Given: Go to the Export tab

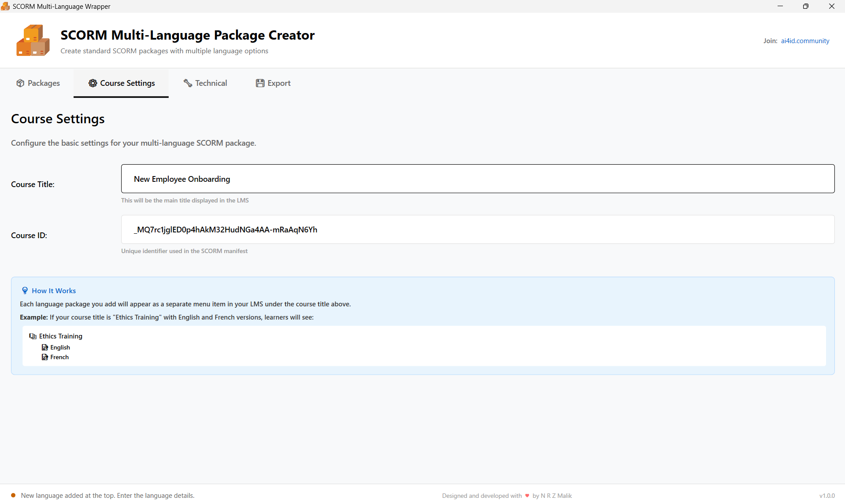Looking at the screenshot, I should pyautogui.click(x=273, y=83).
